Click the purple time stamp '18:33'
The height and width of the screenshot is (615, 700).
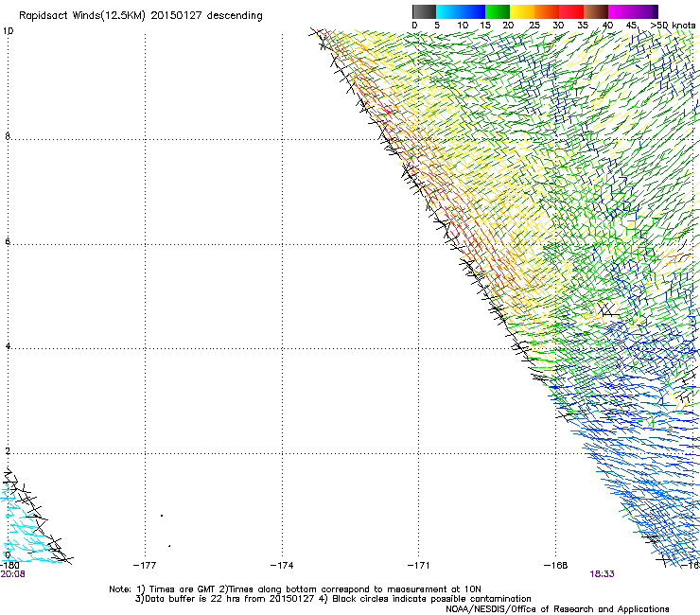(602, 574)
